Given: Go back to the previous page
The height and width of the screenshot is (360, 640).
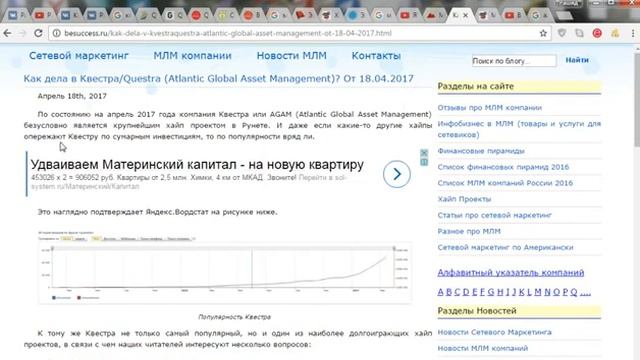Looking at the screenshot, I should pyautogui.click(x=8, y=33).
